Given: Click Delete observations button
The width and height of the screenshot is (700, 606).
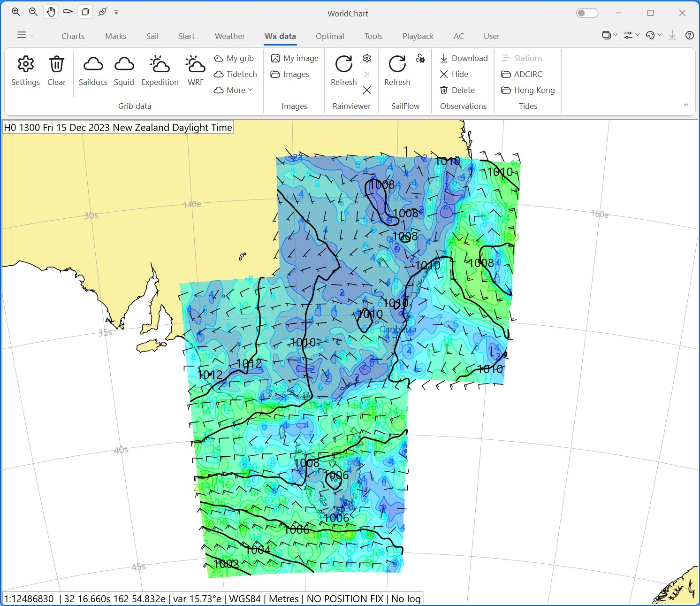Looking at the screenshot, I should (x=457, y=90).
